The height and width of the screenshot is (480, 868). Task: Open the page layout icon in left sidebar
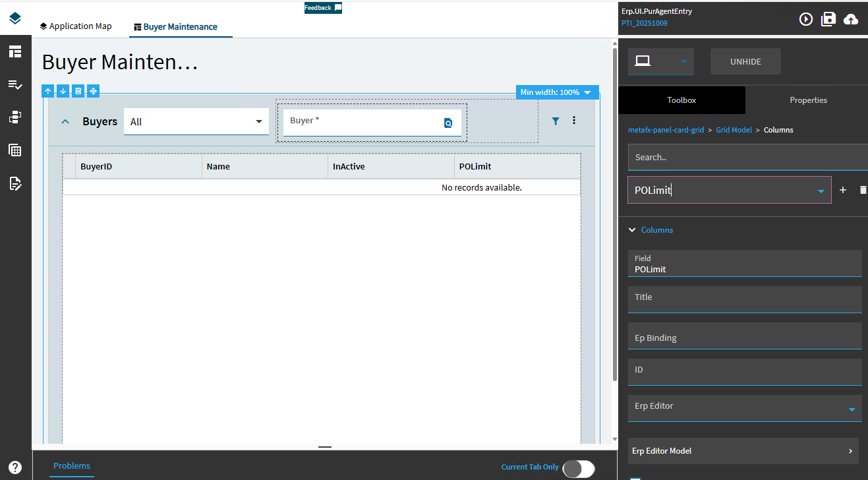tap(15, 51)
